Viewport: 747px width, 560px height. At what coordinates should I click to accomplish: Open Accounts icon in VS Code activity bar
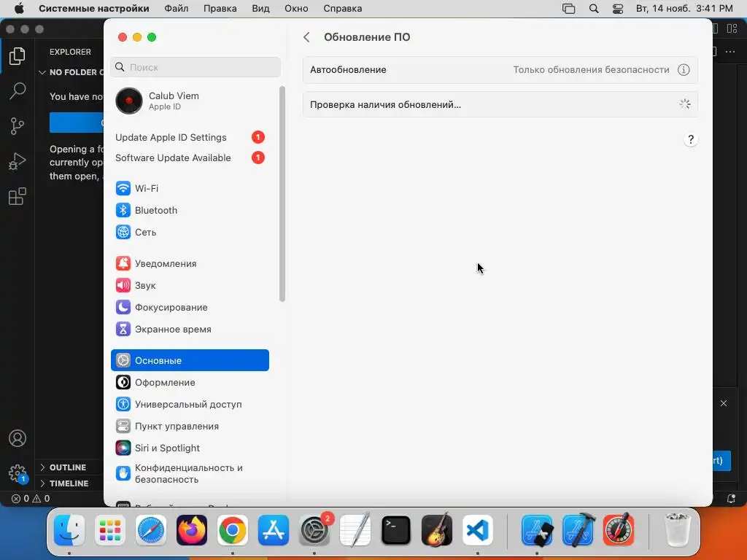coord(18,438)
